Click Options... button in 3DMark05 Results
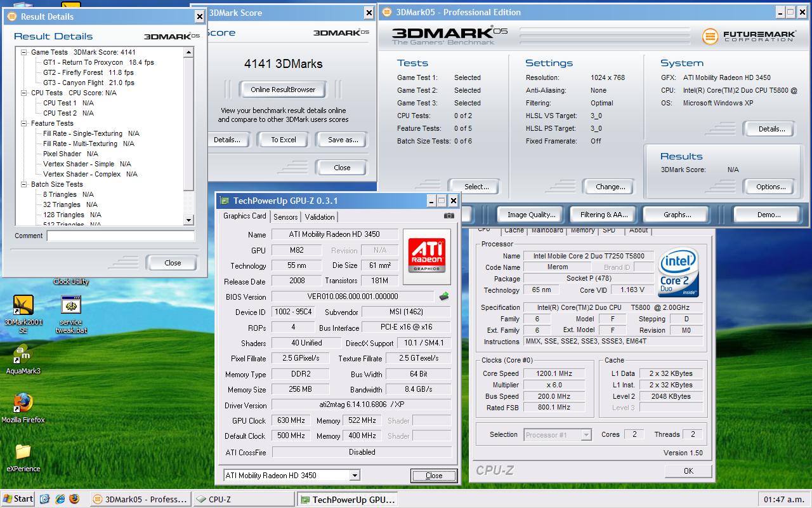Screen dimensions: 812x508 point(771,187)
